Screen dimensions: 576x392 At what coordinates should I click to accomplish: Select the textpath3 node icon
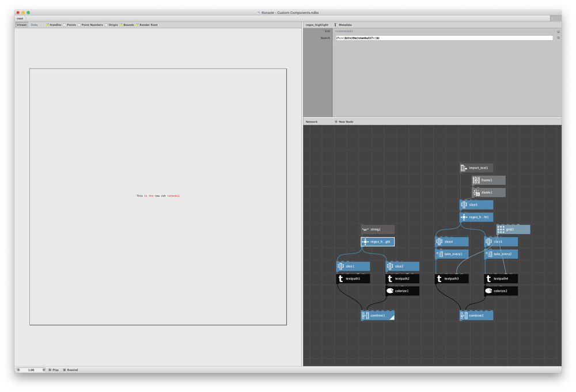tap(439, 279)
